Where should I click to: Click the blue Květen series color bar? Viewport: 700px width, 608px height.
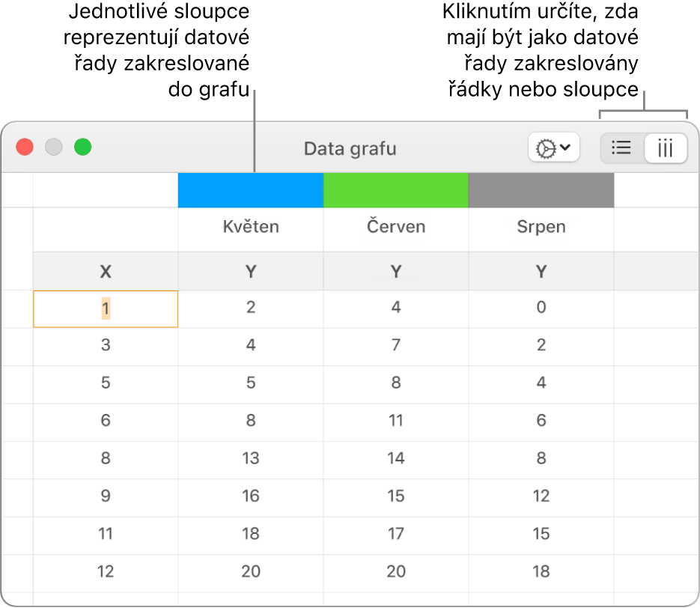[x=251, y=190]
